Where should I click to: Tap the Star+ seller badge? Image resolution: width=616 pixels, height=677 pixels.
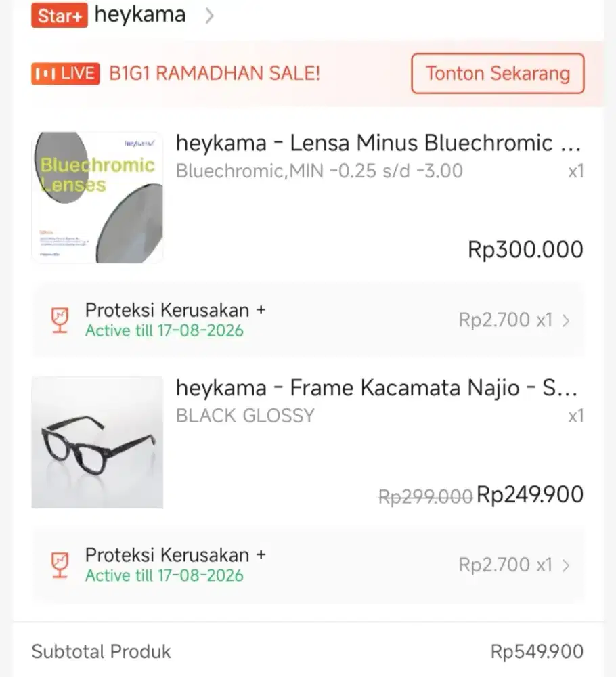59,16
